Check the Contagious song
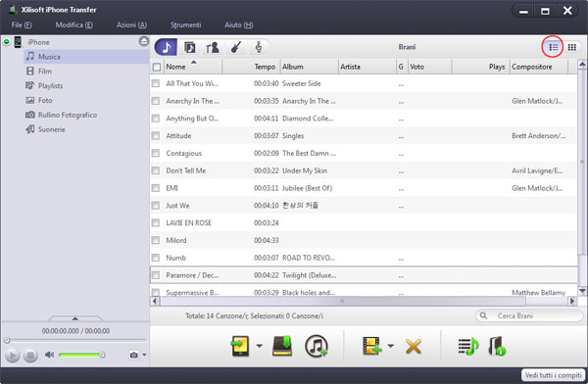Viewport: 588px width, 384px height. click(156, 153)
